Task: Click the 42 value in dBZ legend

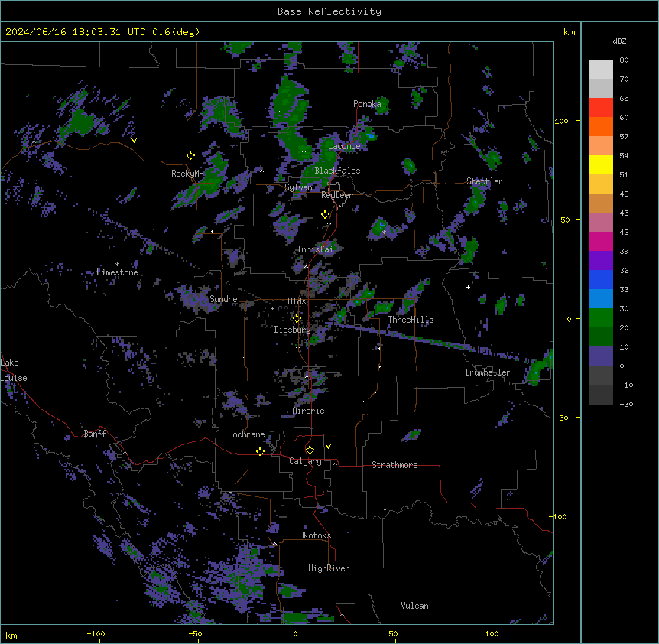Action: click(624, 232)
